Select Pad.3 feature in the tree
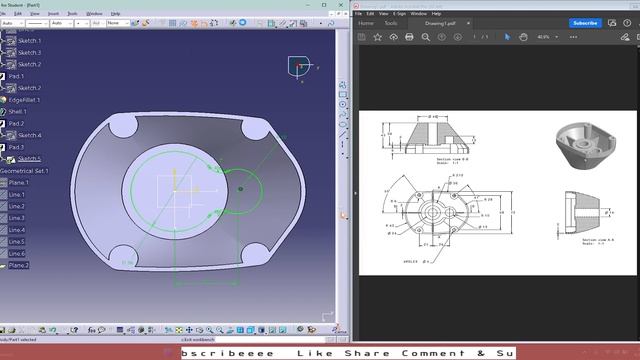This screenshot has width=640, height=360. coord(16,147)
